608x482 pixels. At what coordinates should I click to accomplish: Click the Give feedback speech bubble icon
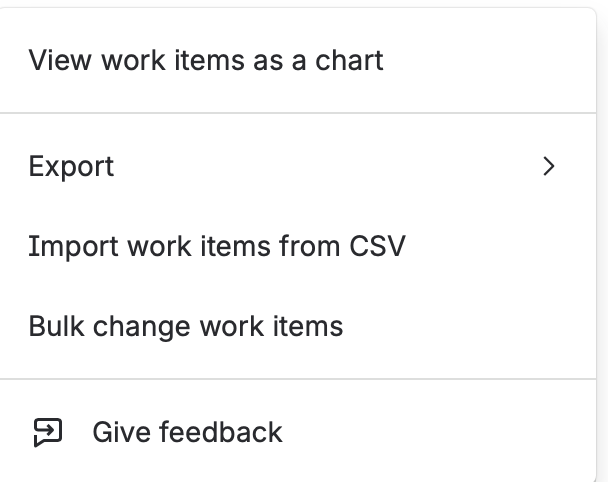48,432
